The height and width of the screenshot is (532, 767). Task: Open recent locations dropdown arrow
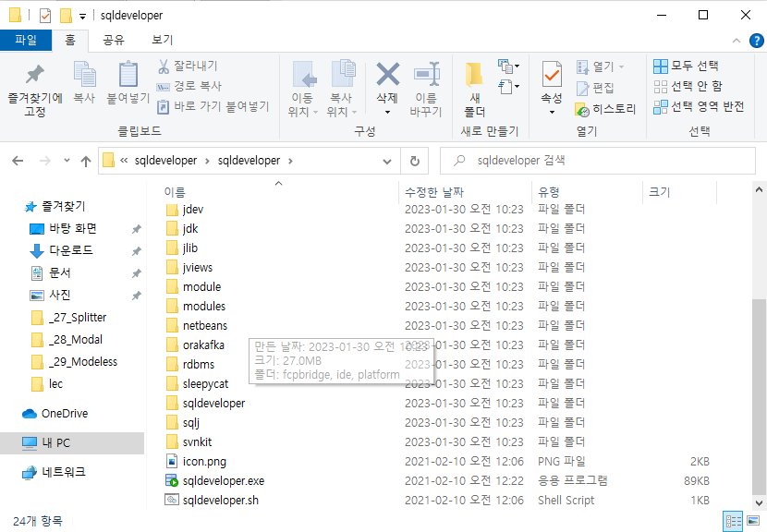click(67, 161)
